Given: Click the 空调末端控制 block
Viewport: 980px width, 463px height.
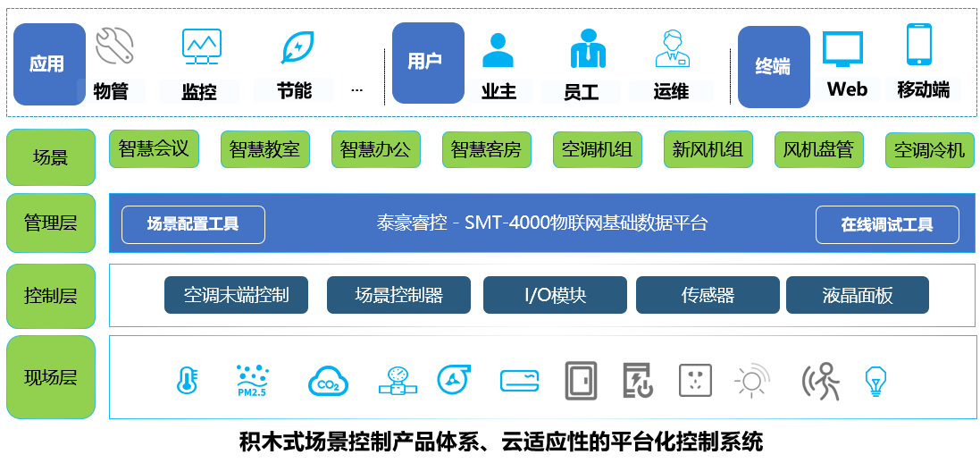Looking at the screenshot, I should (236, 295).
